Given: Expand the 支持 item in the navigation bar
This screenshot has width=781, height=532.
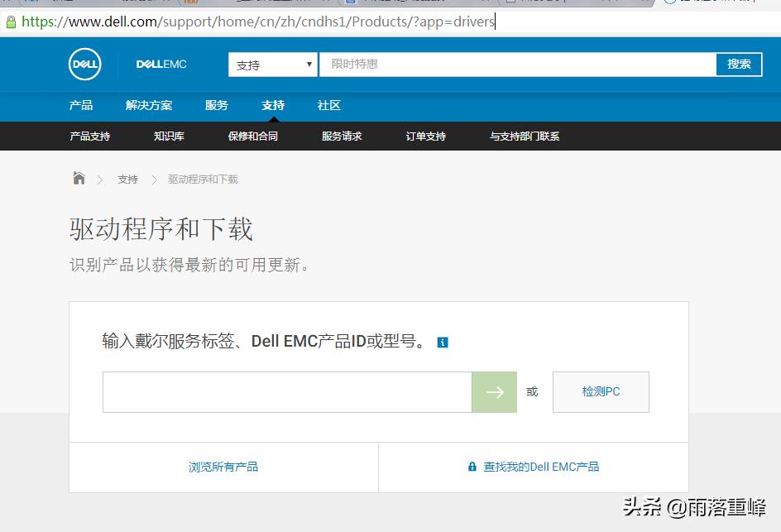Looking at the screenshot, I should coord(273,106).
